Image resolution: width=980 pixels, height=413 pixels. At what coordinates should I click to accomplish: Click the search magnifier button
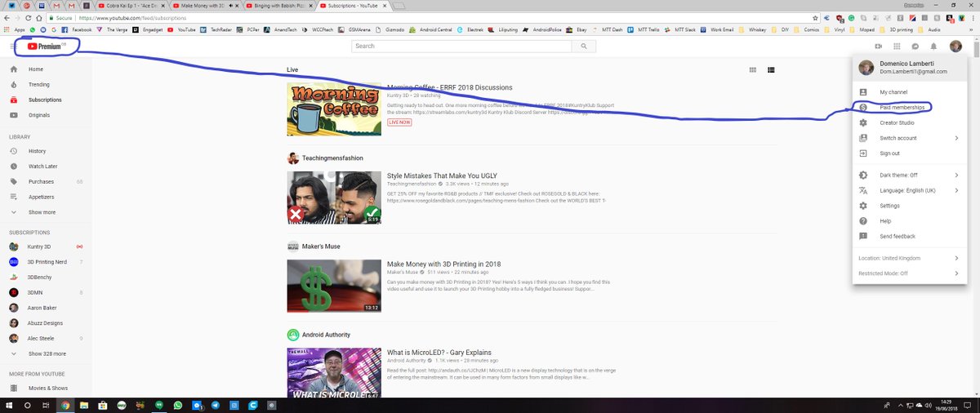tap(583, 47)
